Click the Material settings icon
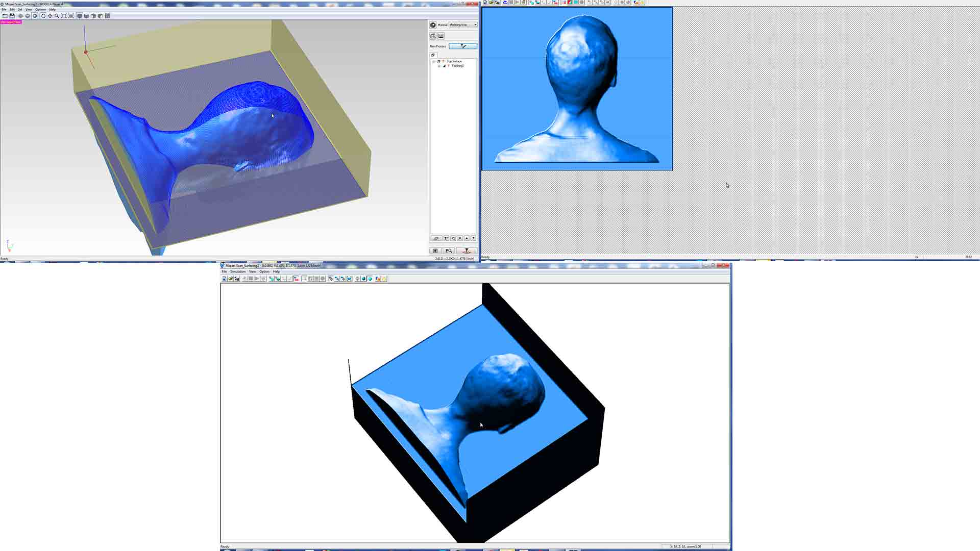This screenshot has height=551, width=980. click(433, 25)
